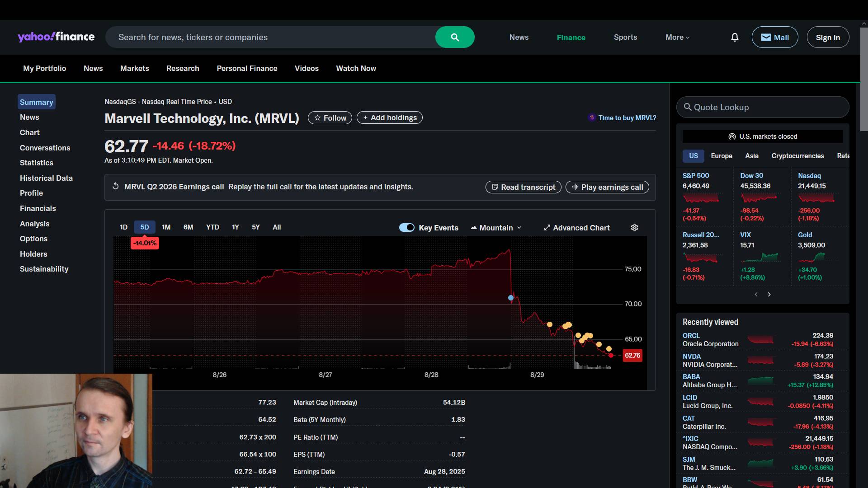Click blue key event marker on chart
The image size is (868, 488).
pos(510,298)
